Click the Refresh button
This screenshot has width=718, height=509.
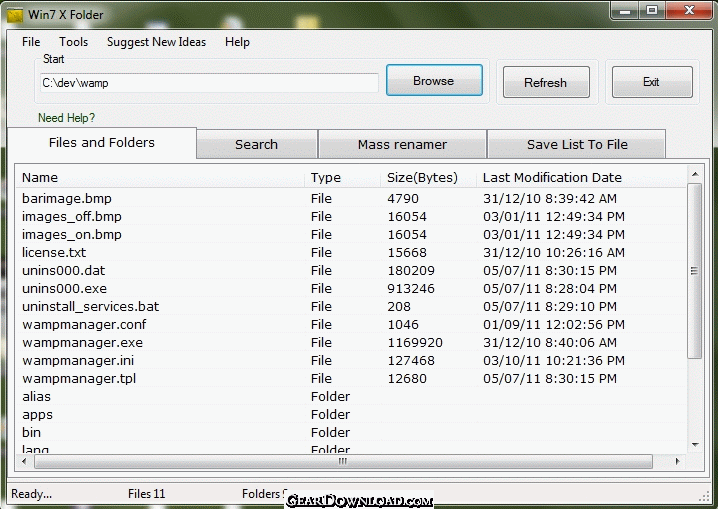(x=546, y=82)
